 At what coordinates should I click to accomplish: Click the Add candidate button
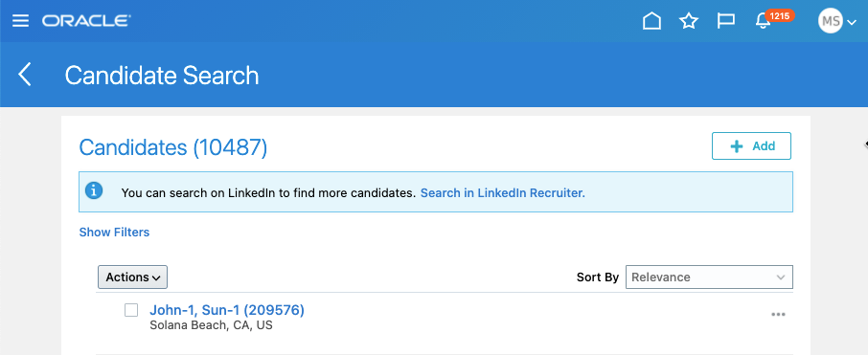[x=751, y=146]
